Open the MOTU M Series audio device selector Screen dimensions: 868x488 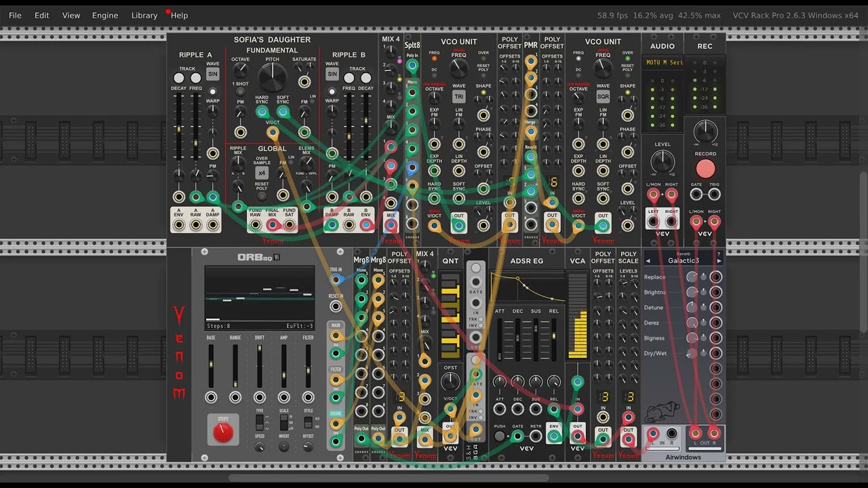pyautogui.click(x=663, y=62)
